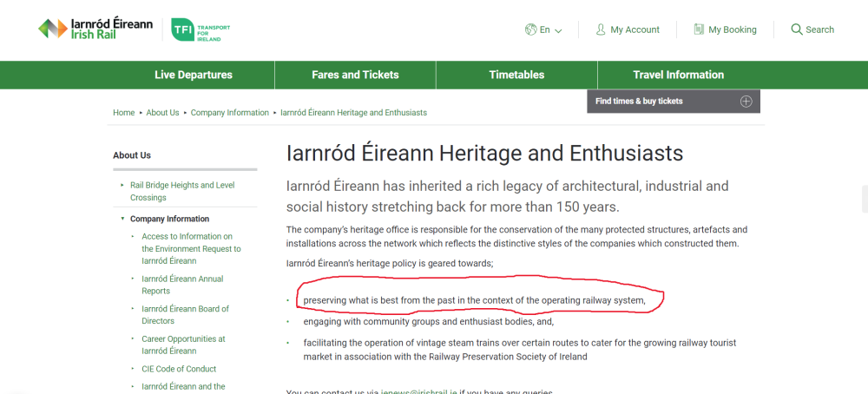Open the Live Departures menu
The image size is (868, 394).
point(194,75)
